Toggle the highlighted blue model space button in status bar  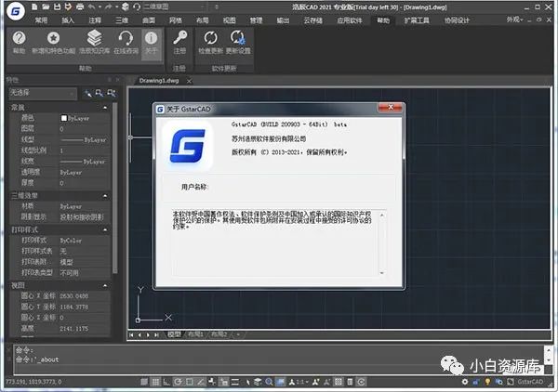click(x=281, y=382)
